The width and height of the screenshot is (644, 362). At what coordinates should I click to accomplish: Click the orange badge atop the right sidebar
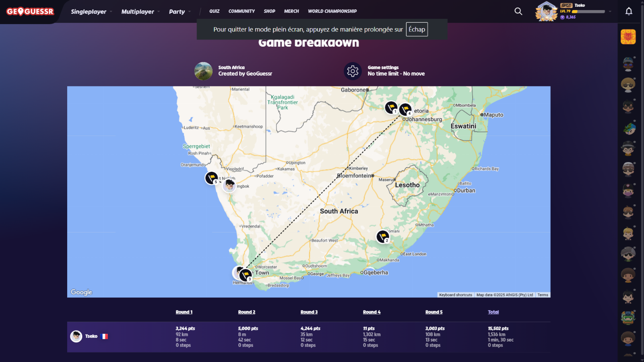pyautogui.click(x=628, y=37)
